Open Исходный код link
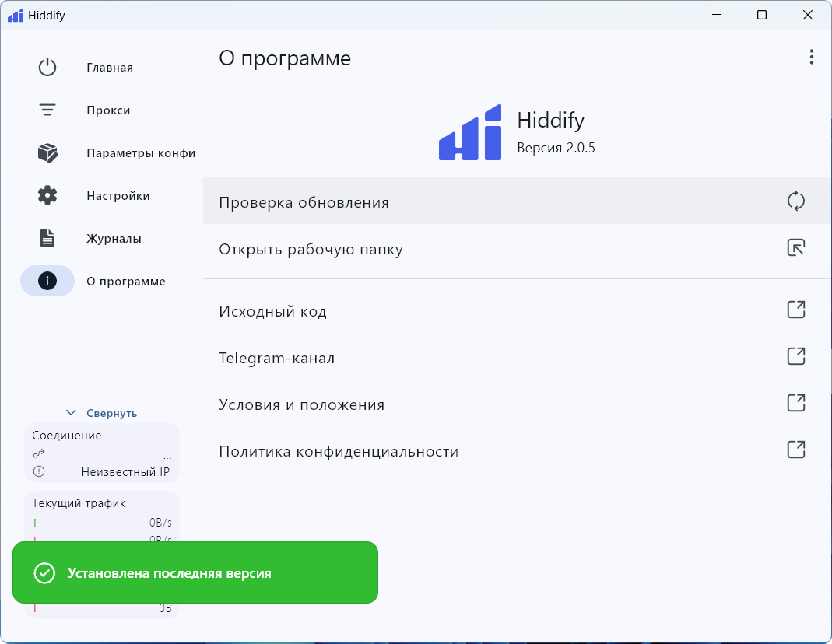Image resolution: width=832 pixels, height=644 pixels. [272, 312]
